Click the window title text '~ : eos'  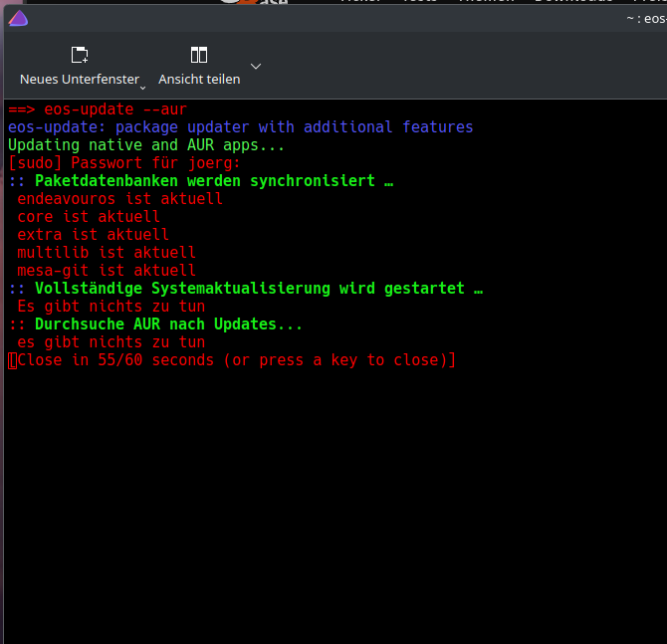tap(646, 19)
